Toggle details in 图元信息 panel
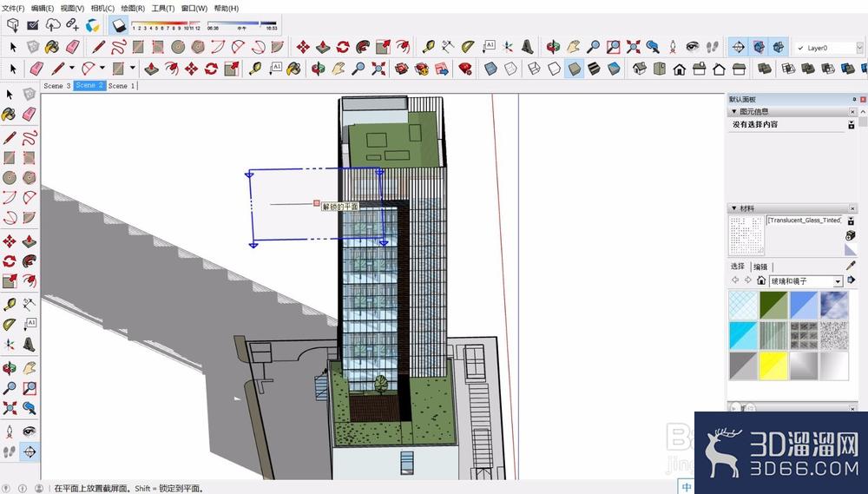This screenshot has width=868, height=494. click(x=851, y=125)
